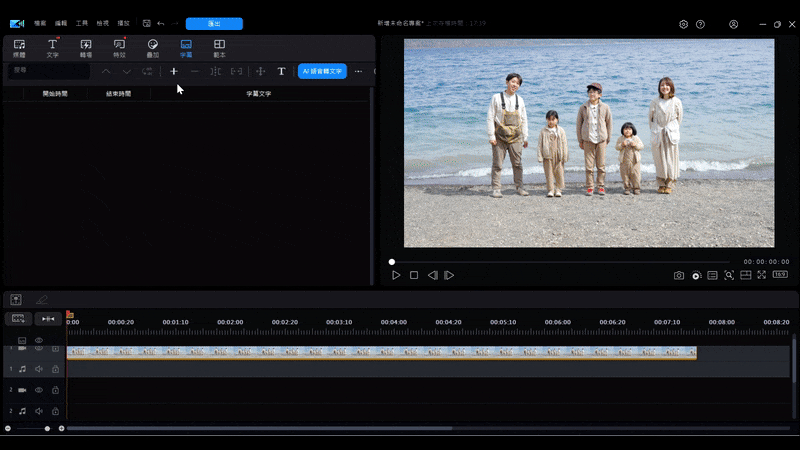
Task: Mute audio track 1 speaker icon
Action: pos(39,369)
